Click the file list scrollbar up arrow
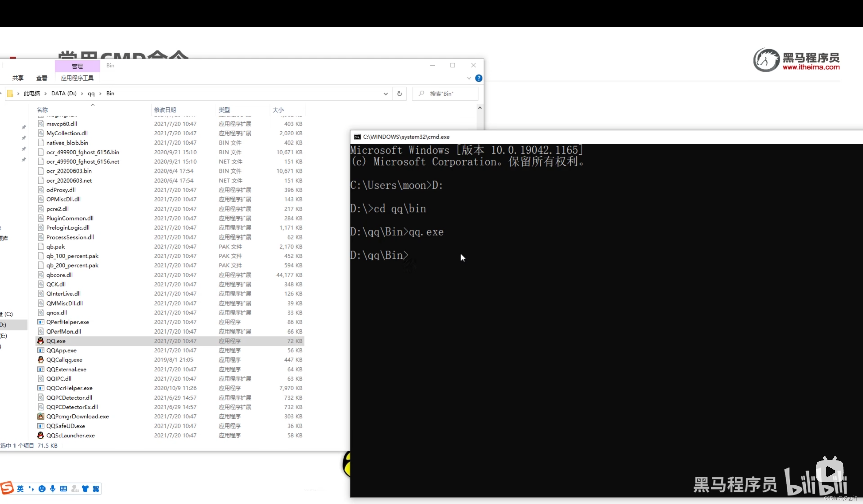 click(480, 108)
